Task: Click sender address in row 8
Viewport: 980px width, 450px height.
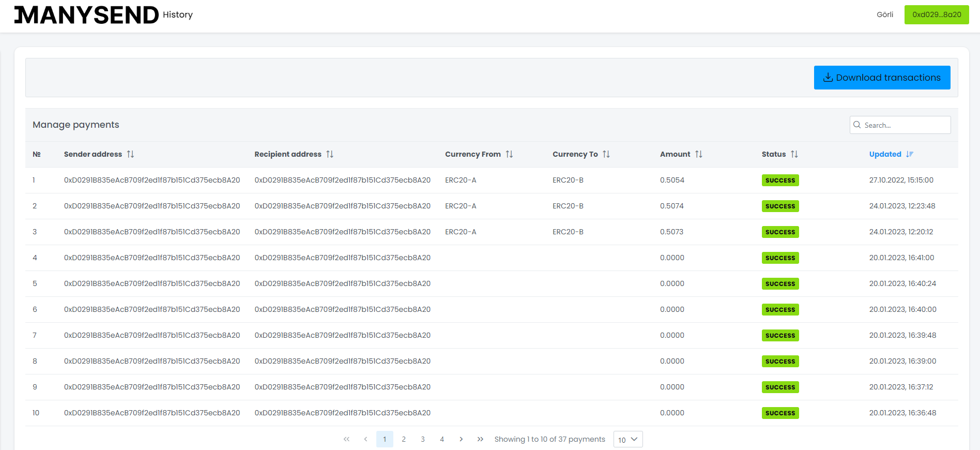Action: pos(152,361)
